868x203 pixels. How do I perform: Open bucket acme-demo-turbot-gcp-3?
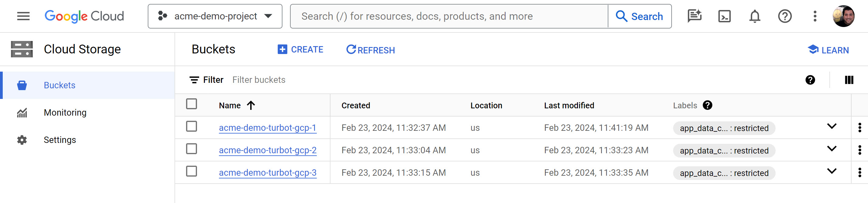tap(268, 172)
